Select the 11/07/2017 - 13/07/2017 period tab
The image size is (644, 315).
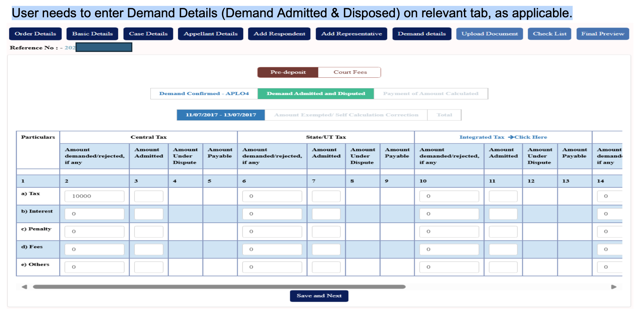[221, 115]
